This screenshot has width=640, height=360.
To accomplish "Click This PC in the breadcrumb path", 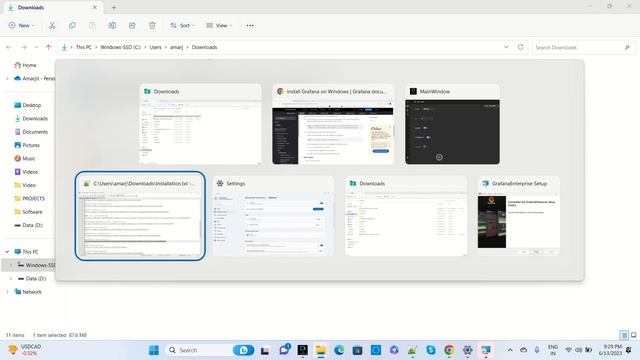I will pyautogui.click(x=84, y=47).
